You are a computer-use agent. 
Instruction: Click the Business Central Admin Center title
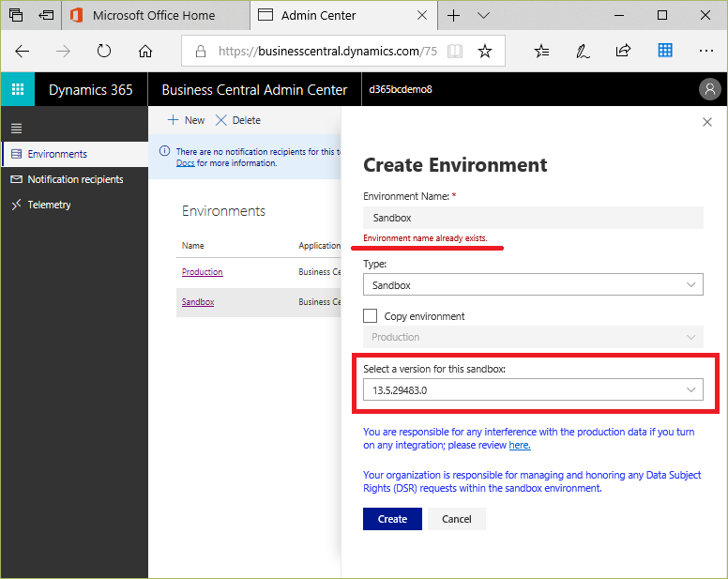254,89
